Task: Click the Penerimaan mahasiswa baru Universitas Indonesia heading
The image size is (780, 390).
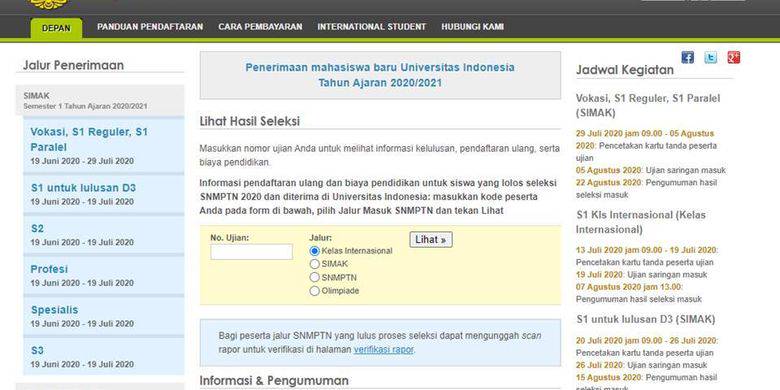Action: [380, 75]
